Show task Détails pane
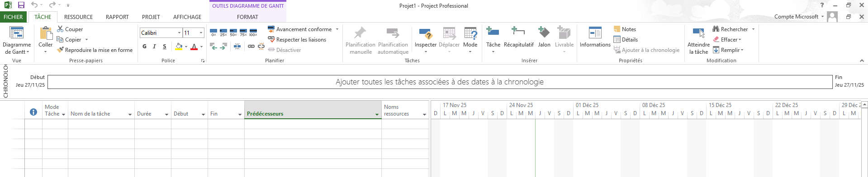This screenshot has height=177, width=868. point(626,39)
